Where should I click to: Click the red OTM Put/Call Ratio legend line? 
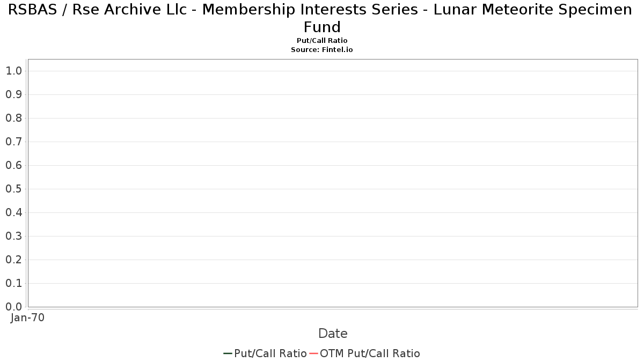pos(313,353)
